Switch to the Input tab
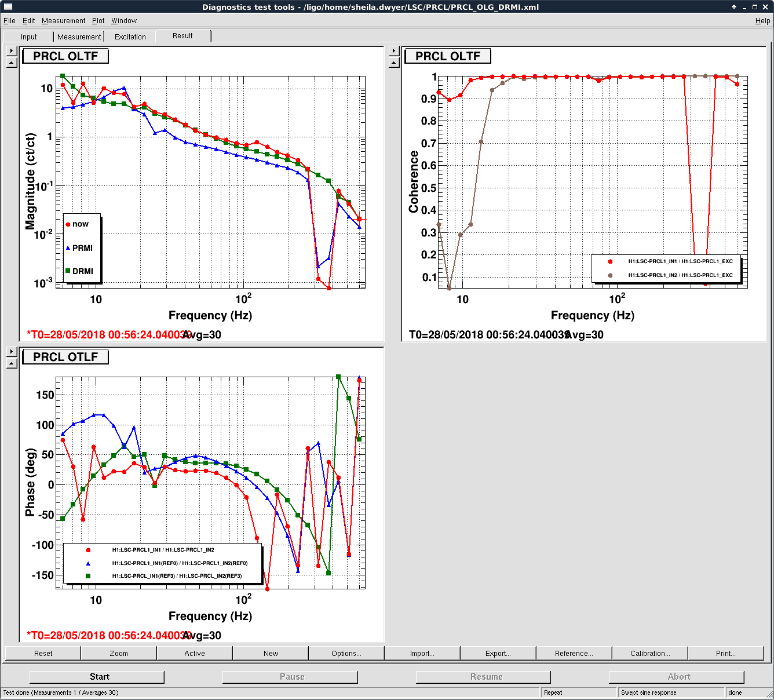This screenshot has height=700, width=774. pos(28,37)
